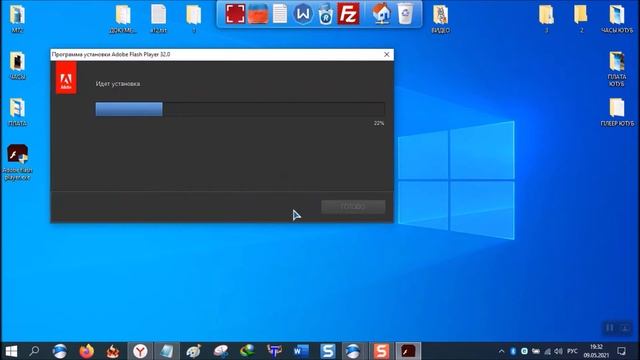This screenshot has height=360, width=640.
Task: Open the orange S app on the taskbar
Action: (381, 351)
